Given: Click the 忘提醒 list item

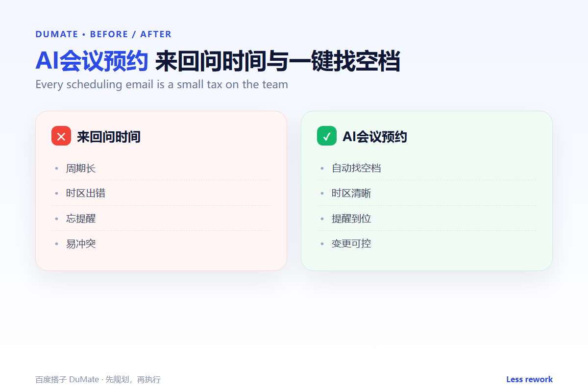Looking at the screenshot, I should click(161, 218).
